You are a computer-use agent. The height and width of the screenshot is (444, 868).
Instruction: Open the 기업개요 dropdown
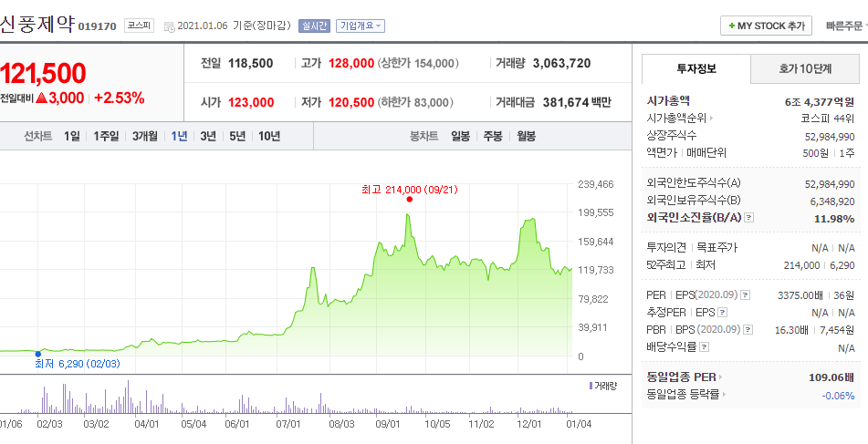(361, 26)
